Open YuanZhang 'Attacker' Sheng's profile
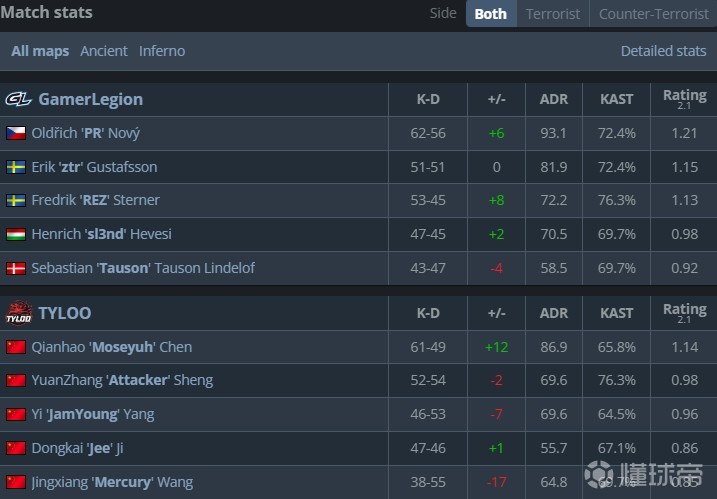Image resolution: width=717 pixels, height=499 pixels. (122, 380)
